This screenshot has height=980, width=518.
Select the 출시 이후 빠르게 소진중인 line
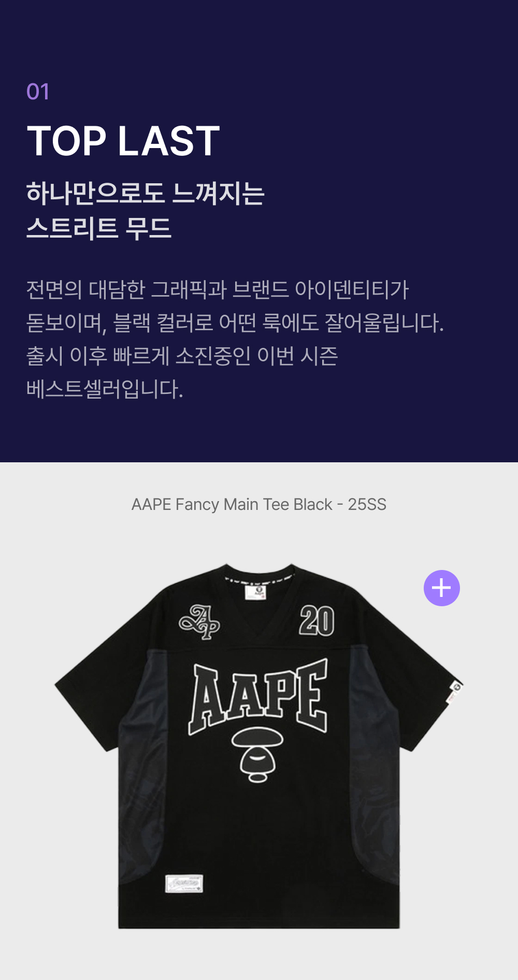(182, 356)
